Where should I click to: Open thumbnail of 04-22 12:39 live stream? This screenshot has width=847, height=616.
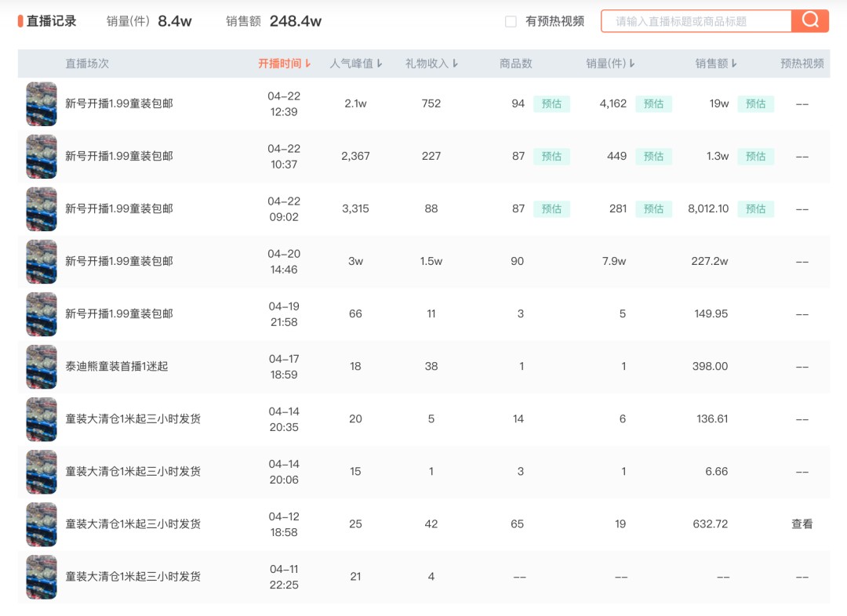pos(42,103)
